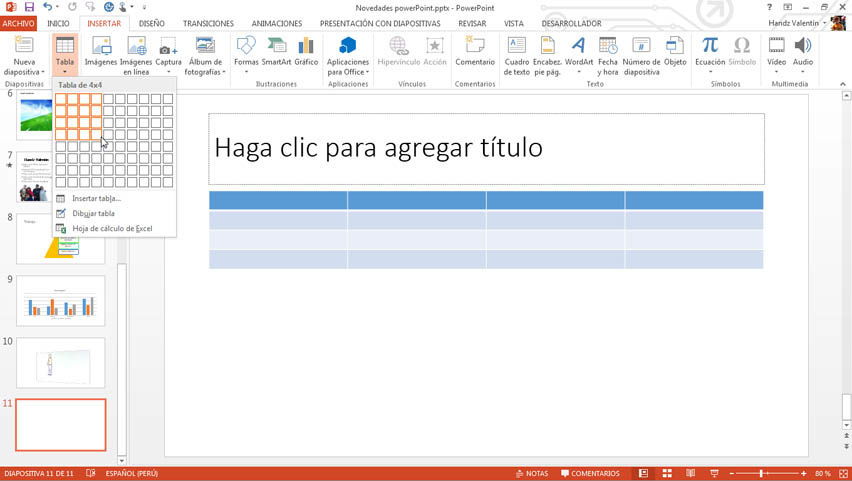Click the Captura screenshot icon
The height and width of the screenshot is (481, 852).
pos(168,47)
